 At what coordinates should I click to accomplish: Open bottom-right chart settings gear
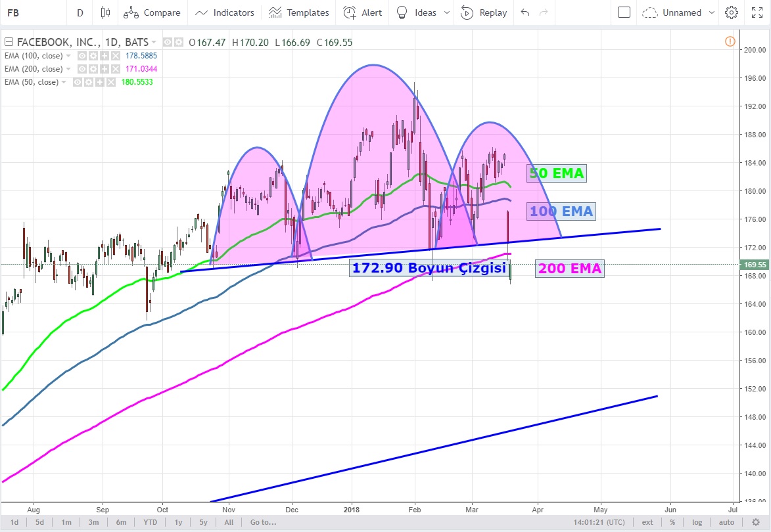(757, 522)
